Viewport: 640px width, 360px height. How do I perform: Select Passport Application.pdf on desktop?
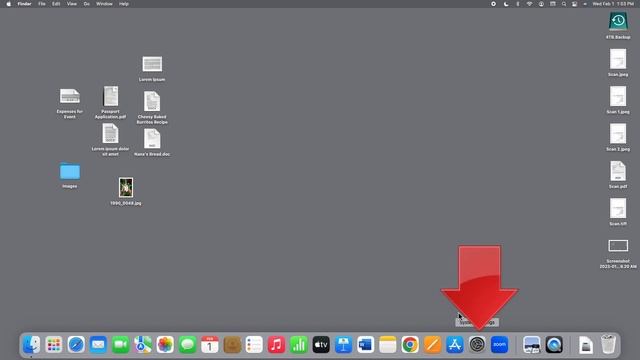point(111,96)
